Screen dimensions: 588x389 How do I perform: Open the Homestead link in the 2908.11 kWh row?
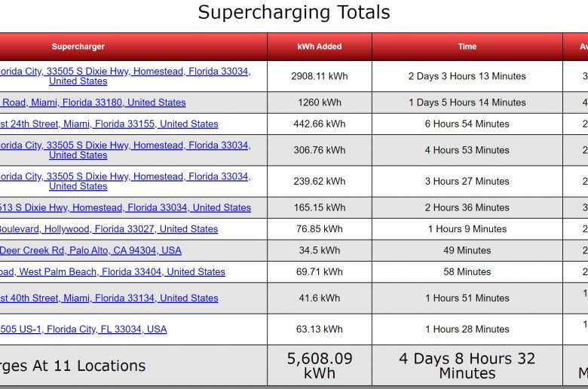(x=125, y=76)
